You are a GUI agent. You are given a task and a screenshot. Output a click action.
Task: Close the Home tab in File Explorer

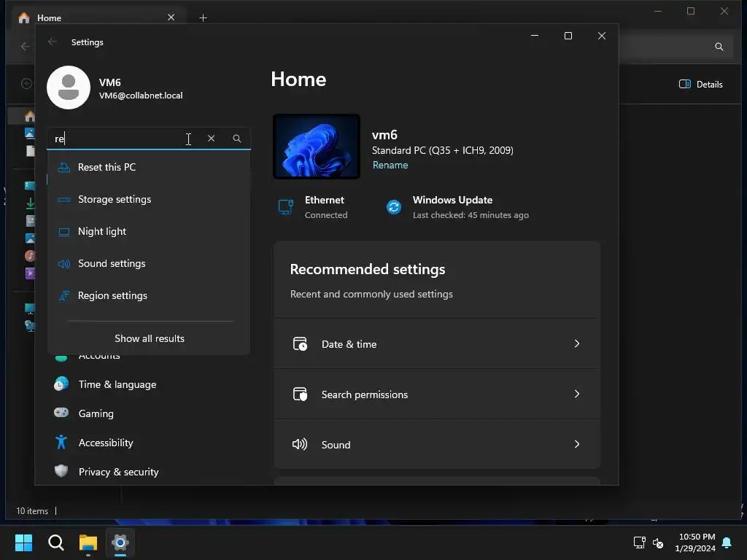(171, 17)
